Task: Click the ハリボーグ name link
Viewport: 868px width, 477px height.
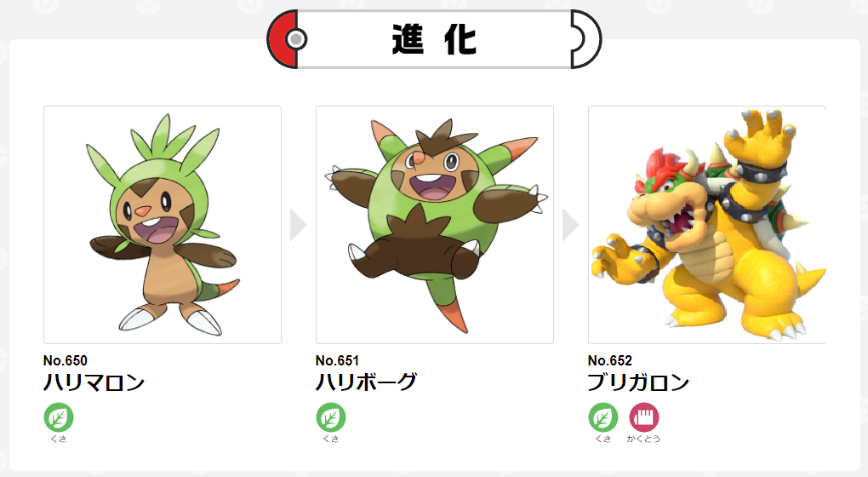Action: tap(367, 382)
